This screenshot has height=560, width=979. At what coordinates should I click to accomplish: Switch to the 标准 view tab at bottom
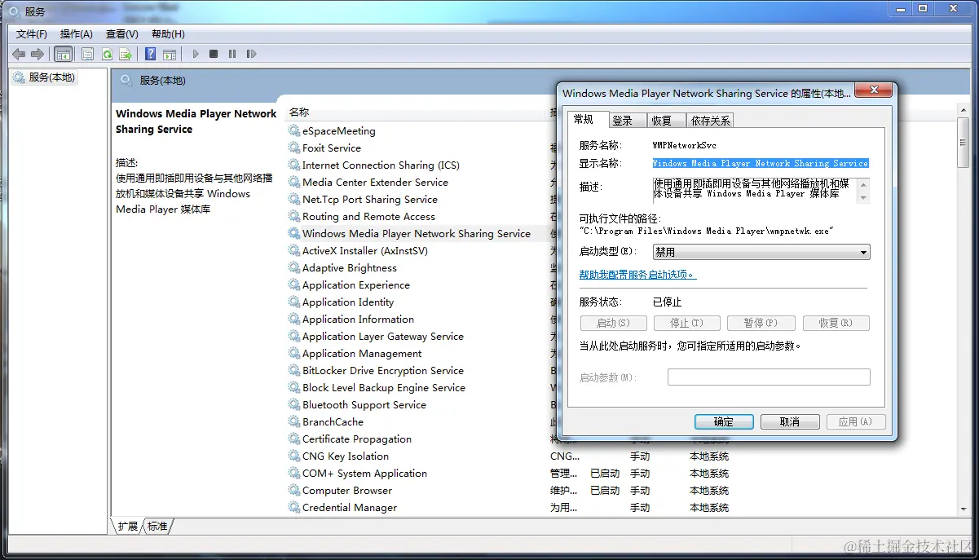coord(158,527)
